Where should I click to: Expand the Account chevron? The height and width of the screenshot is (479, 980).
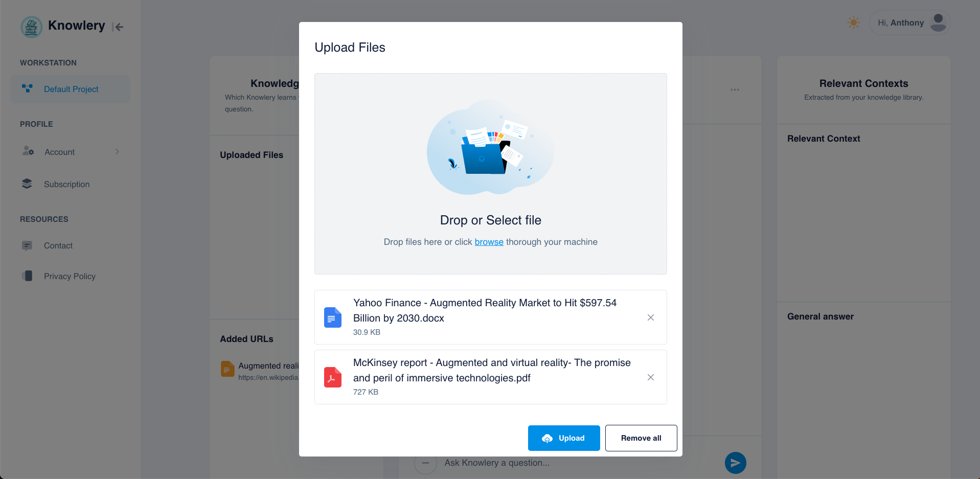[117, 152]
